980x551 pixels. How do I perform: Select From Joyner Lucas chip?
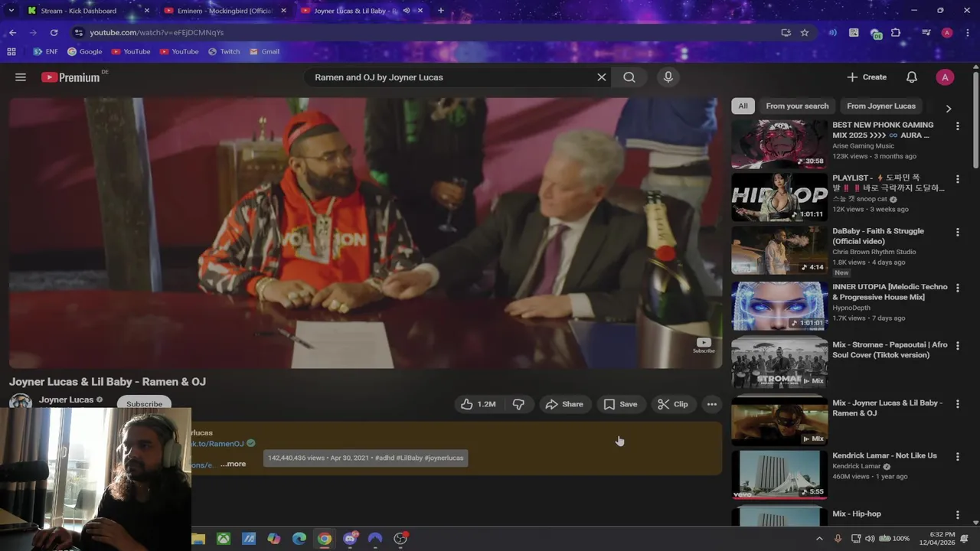(881, 106)
